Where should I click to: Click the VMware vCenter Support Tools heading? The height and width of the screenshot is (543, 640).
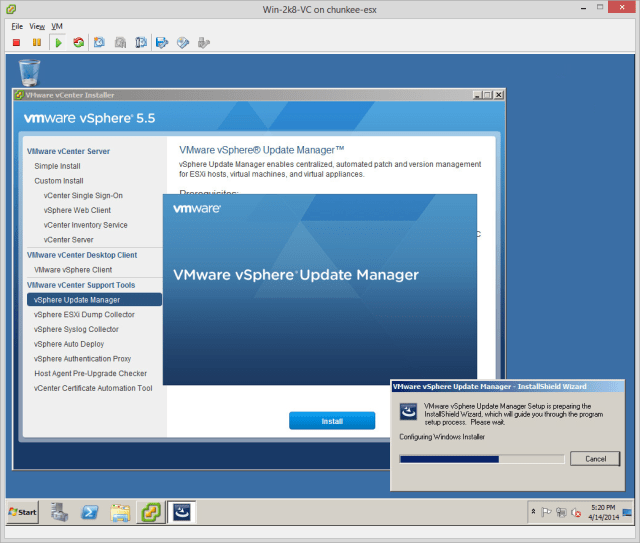[x=81, y=285]
